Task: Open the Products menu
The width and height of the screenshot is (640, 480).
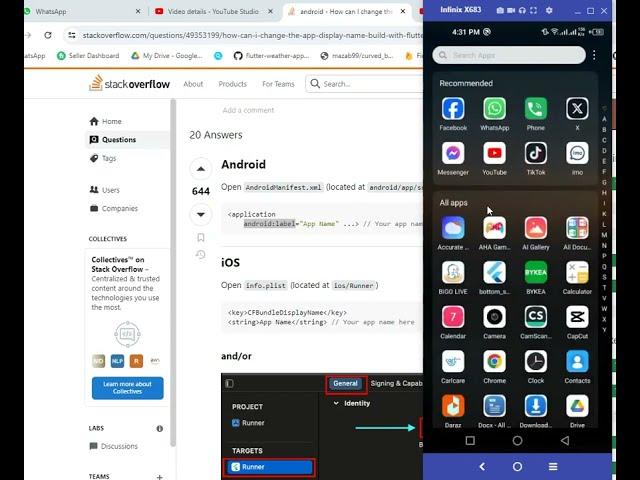Action: pos(233,84)
